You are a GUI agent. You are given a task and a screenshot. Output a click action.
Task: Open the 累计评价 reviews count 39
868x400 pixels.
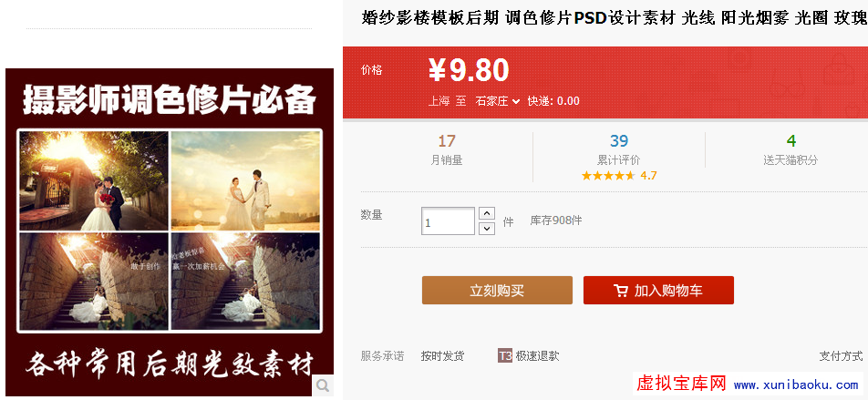pyautogui.click(x=619, y=141)
